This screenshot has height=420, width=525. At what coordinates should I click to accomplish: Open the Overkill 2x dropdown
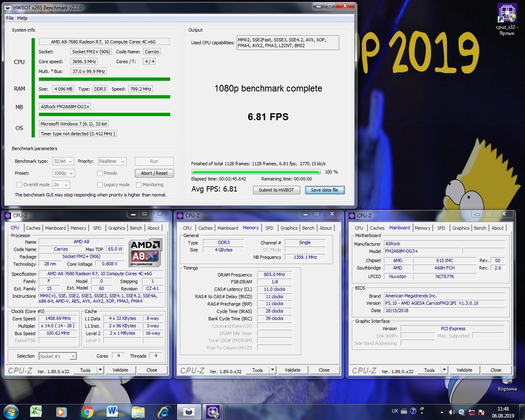(61, 185)
